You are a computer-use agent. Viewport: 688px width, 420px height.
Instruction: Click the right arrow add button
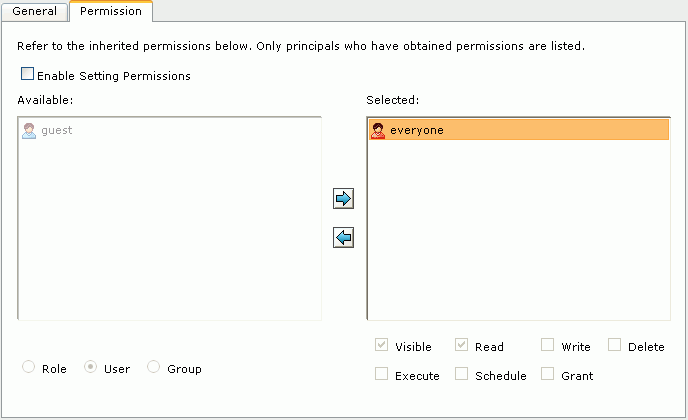pos(343,198)
